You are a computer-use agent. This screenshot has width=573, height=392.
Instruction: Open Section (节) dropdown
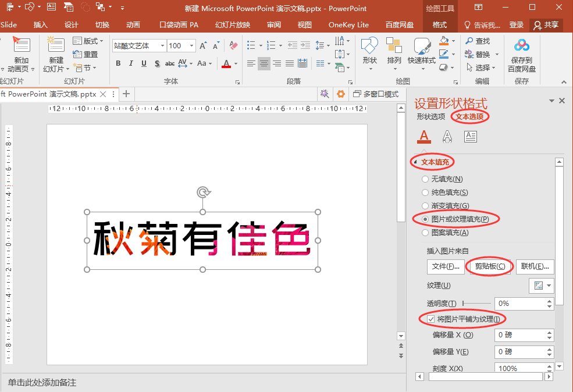(86, 68)
